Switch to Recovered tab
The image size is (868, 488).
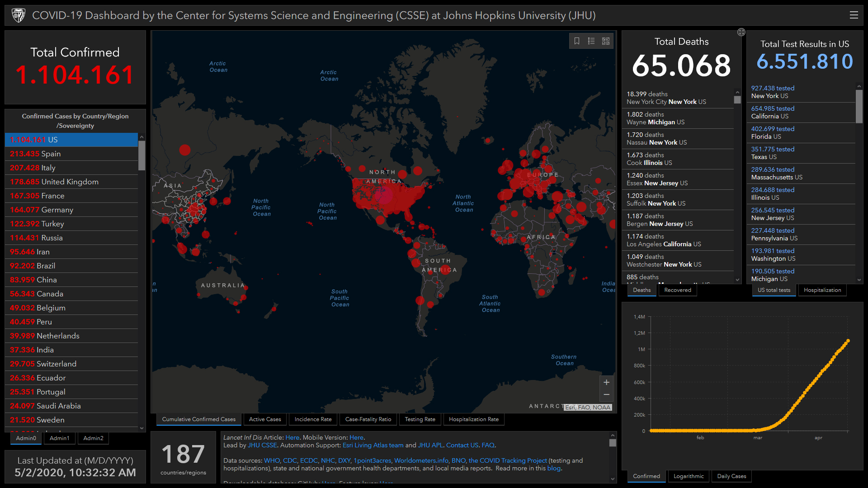click(x=678, y=290)
